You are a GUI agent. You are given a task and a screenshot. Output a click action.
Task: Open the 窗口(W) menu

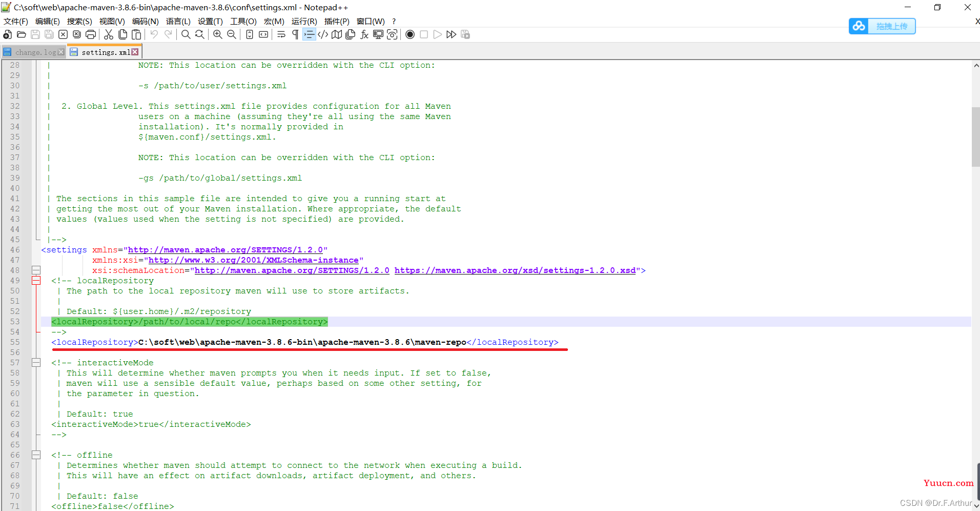pos(371,21)
